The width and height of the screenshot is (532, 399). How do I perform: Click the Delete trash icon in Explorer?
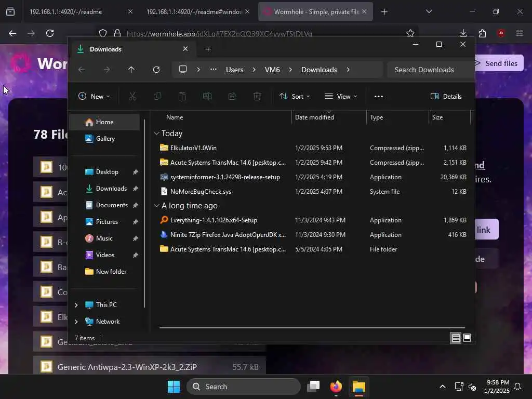(257, 96)
